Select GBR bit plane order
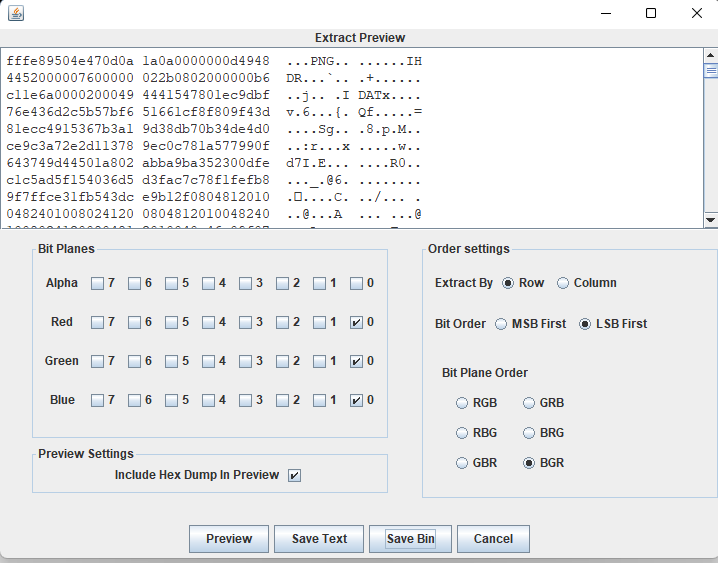 pos(462,463)
